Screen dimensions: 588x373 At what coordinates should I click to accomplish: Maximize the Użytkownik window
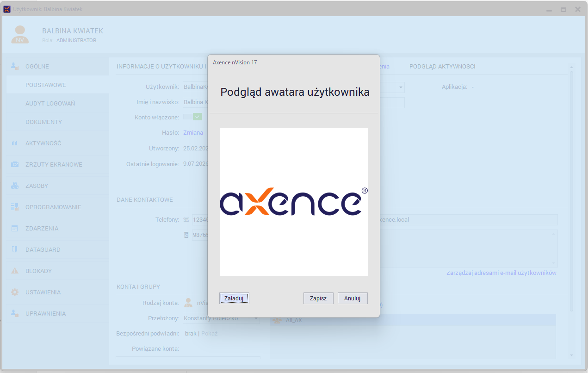tap(563, 9)
